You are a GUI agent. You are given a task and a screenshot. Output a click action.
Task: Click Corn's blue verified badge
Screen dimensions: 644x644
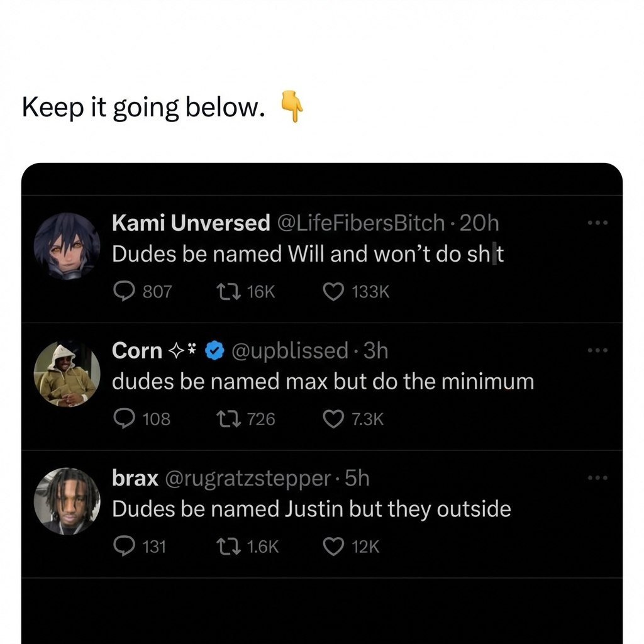[216, 351]
